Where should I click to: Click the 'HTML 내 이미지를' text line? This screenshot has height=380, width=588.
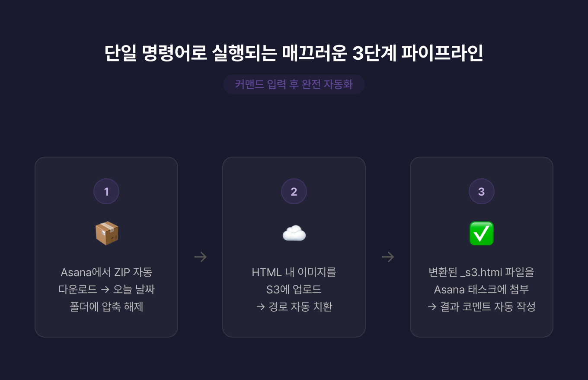pos(294,273)
